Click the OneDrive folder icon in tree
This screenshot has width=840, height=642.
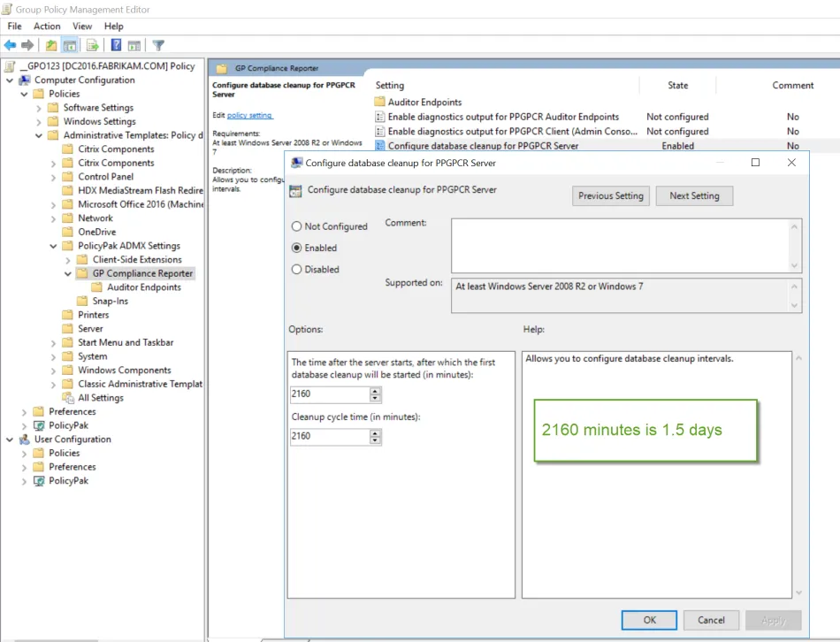pyautogui.click(x=67, y=232)
